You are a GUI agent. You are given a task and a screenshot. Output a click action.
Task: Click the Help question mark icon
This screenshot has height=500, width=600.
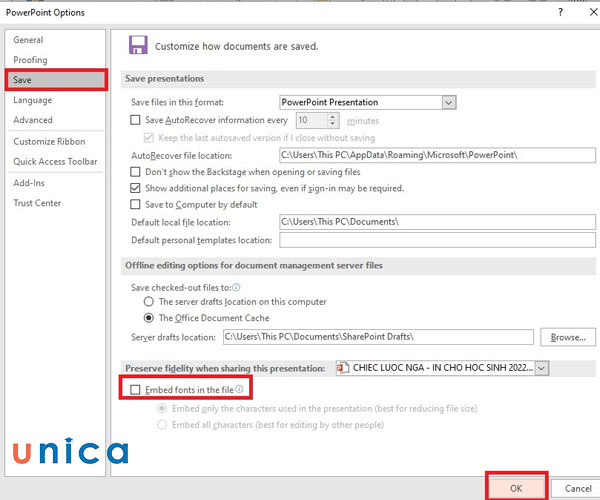pos(560,12)
